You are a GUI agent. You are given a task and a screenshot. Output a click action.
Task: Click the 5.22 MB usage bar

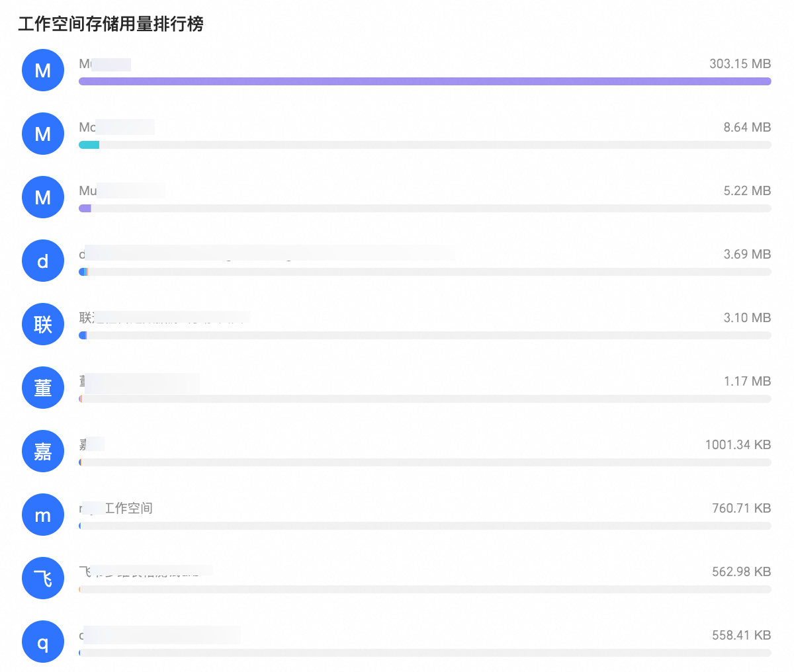click(425, 208)
